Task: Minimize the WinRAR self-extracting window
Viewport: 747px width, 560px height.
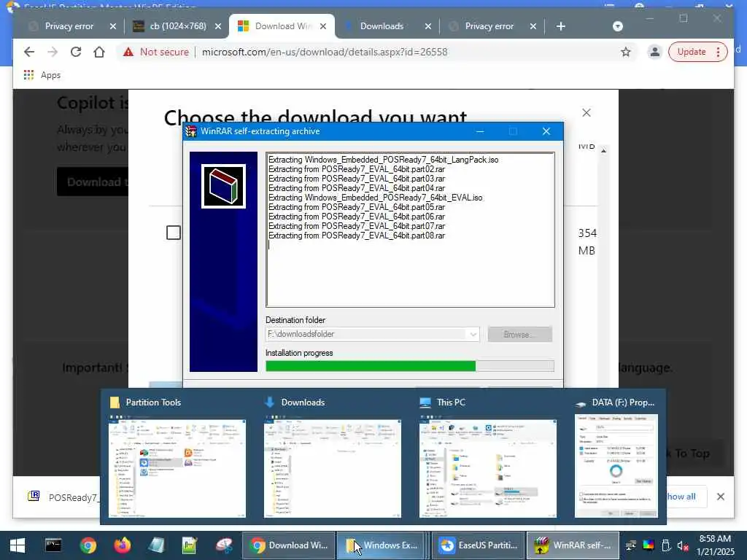Action: pyautogui.click(x=480, y=131)
